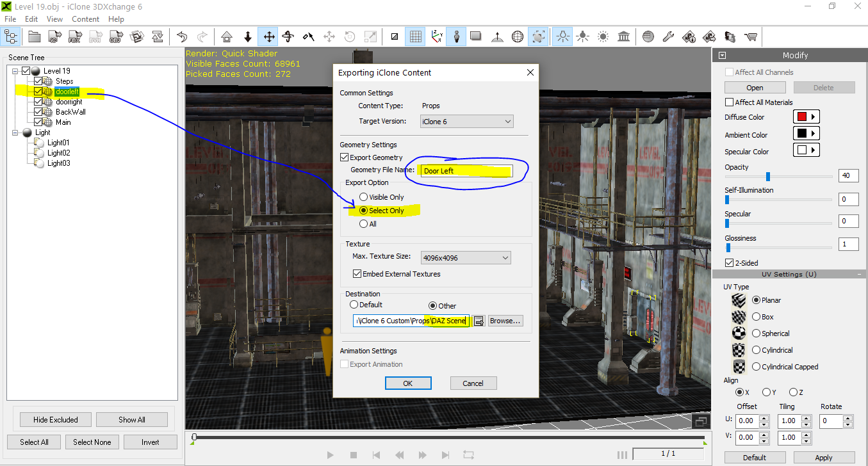Toggle Embed External Textures checkbox
The height and width of the screenshot is (466, 868).
click(357, 274)
